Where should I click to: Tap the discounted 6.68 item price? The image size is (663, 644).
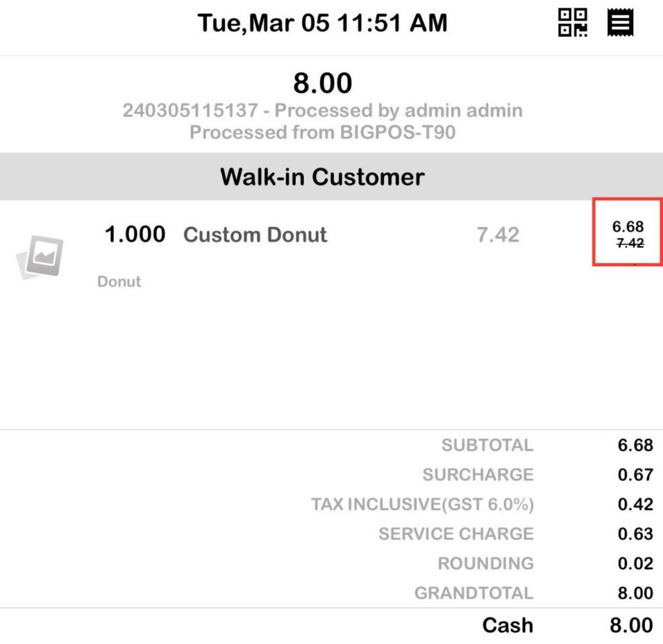627,227
